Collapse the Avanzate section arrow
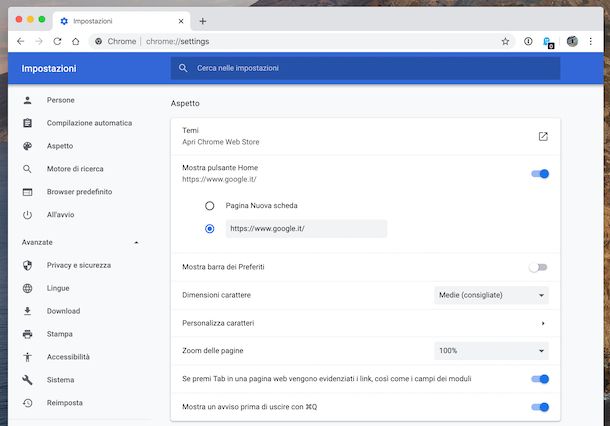The width and height of the screenshot is (610, 426). click(136, 242)
